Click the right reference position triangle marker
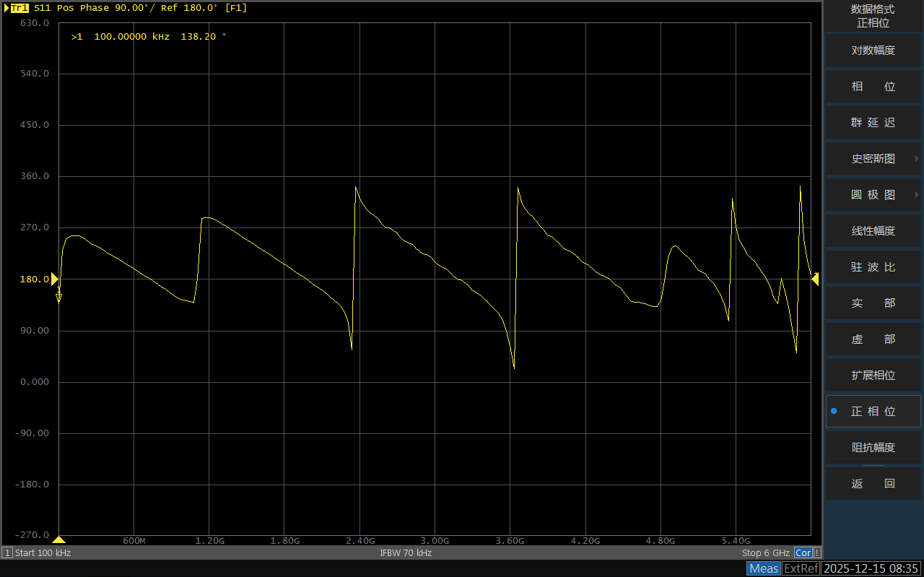The image size is (924, 577). tap(815, 279)
